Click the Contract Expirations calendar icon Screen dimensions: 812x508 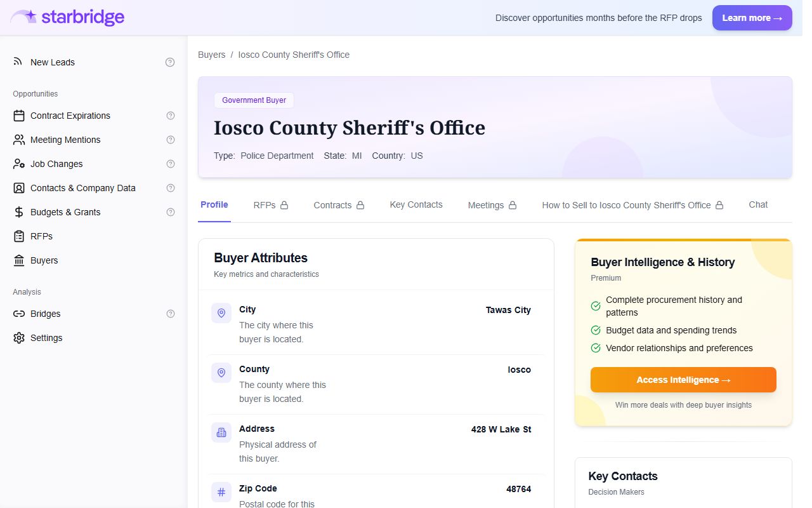(19, 116)
